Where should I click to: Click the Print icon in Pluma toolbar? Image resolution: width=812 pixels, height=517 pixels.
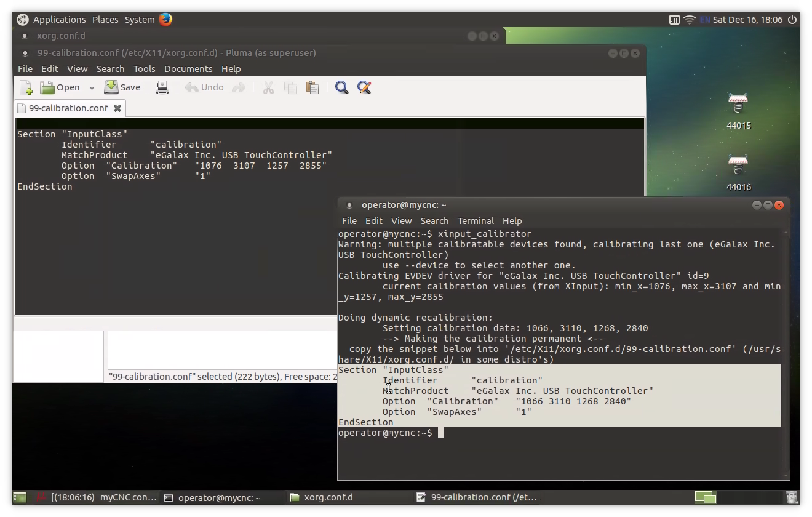[x=162, y=87]
